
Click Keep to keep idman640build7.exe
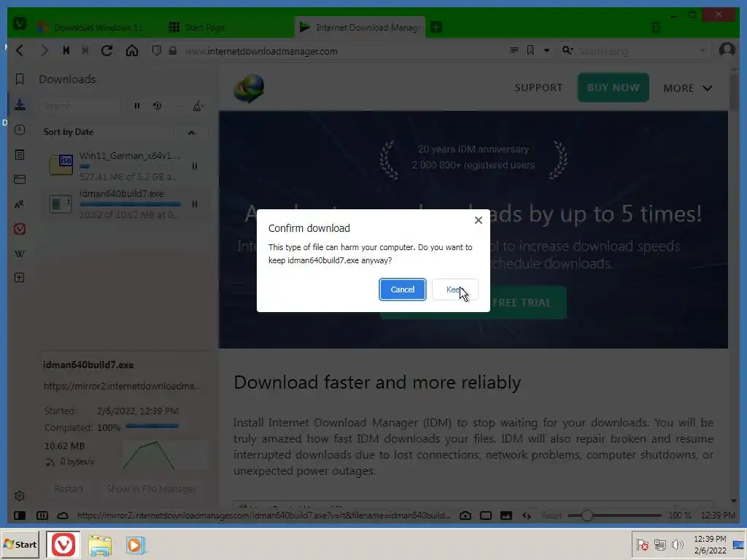click(x=454, y=289)
